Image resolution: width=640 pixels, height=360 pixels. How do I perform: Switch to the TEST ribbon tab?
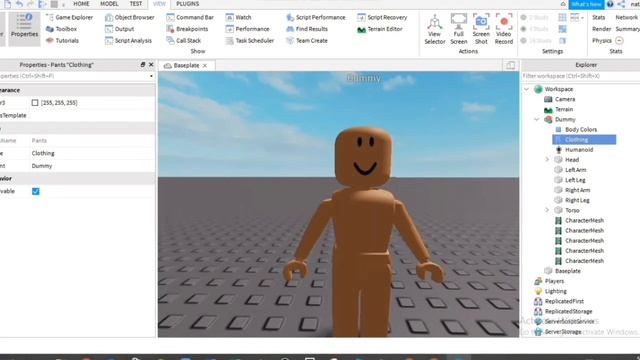136,4
